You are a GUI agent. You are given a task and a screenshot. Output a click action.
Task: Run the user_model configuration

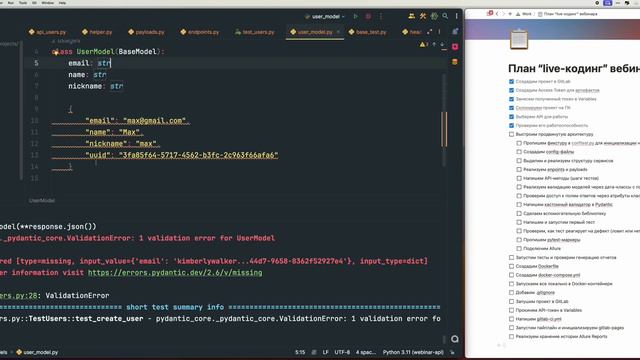(x=356, y=16)
